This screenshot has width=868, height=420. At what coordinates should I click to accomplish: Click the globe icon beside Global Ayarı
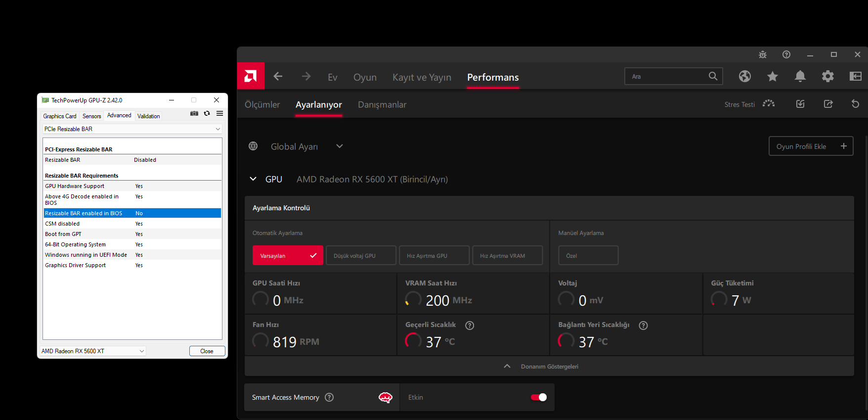tap(253, 146)
